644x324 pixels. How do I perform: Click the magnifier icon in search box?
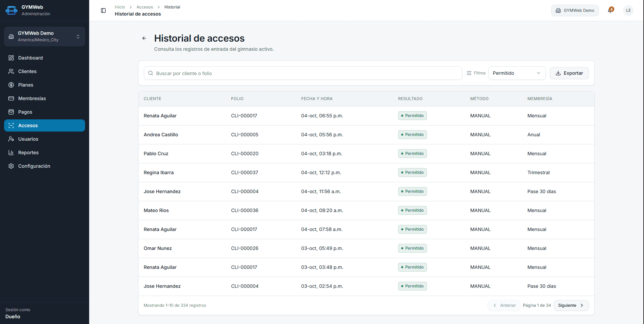pyautogui.click(x=151, y=73)
